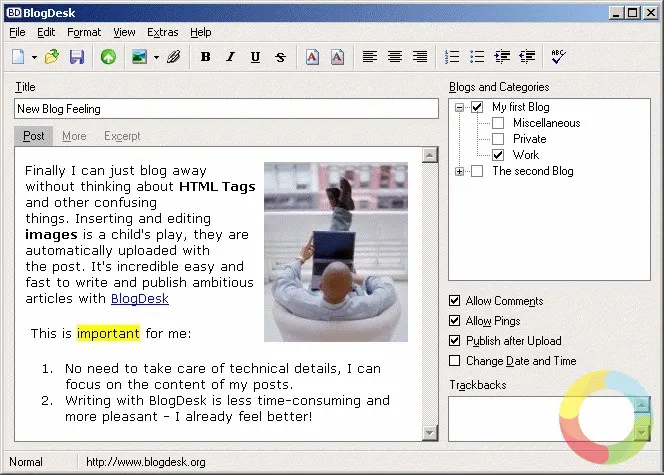Select the Work category label

[x=526, y=155]
